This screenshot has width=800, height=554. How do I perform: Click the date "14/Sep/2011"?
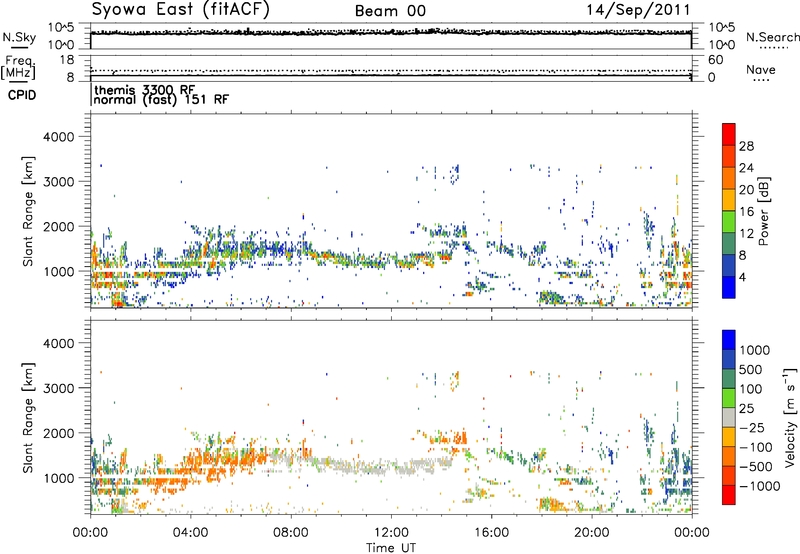[638, 10]
